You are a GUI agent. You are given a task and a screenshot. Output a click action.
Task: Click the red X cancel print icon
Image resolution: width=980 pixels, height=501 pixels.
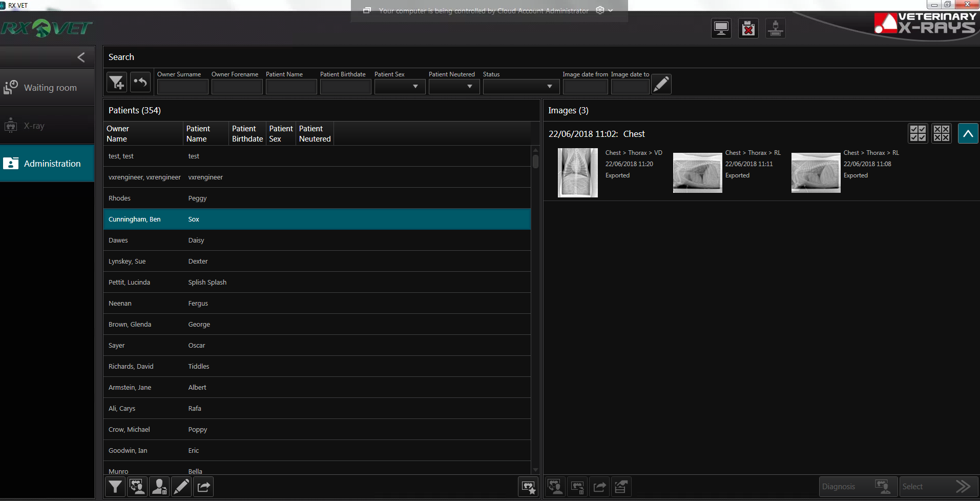pos(748,28)
